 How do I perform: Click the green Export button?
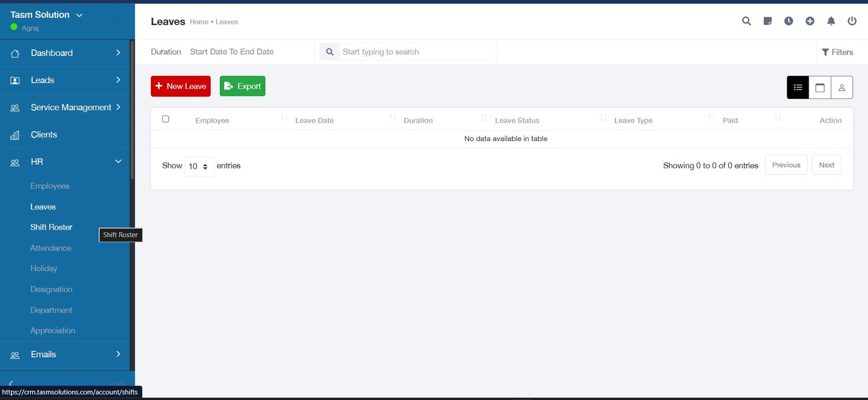click(242, 86)
